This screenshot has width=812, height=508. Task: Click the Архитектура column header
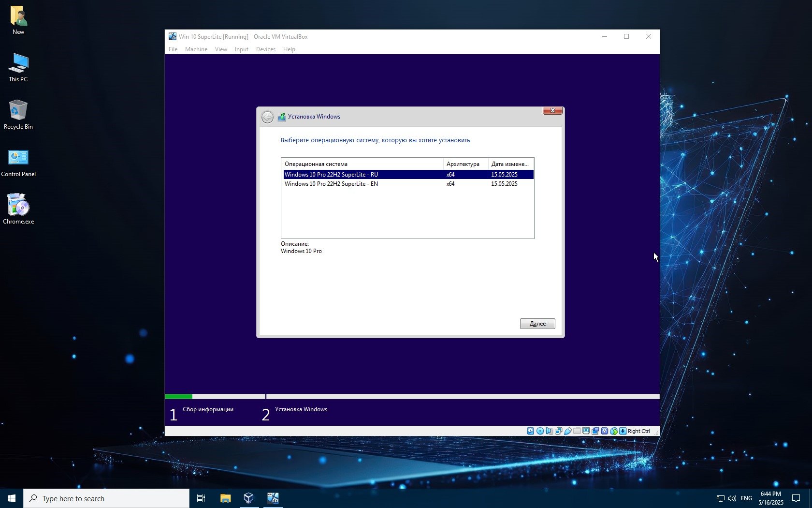click(x=463, y=164)
